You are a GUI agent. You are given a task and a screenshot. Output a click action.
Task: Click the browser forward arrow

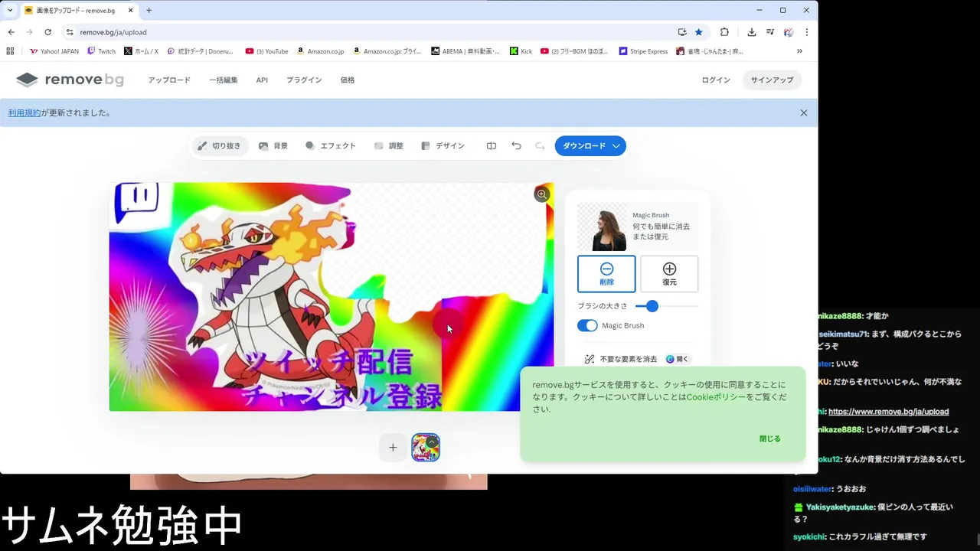pyautogui.click(x=30, y=32)
